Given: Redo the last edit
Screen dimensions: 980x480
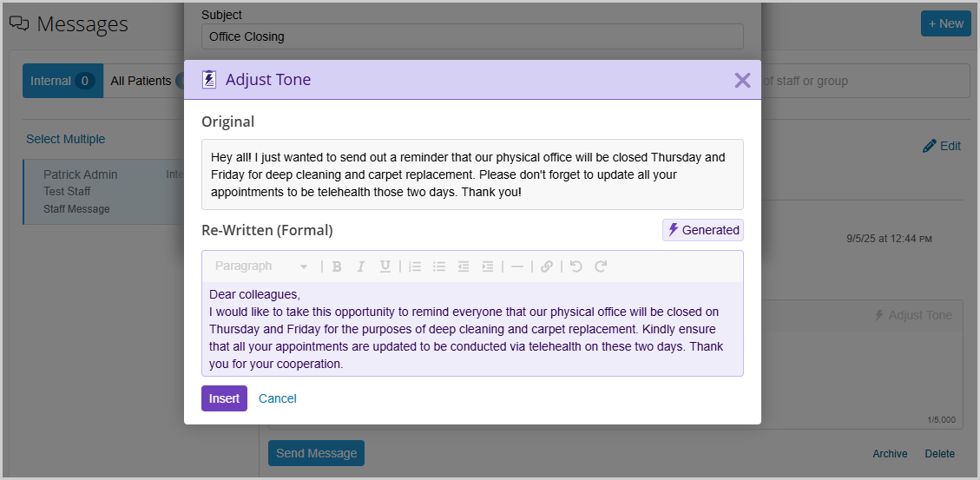Looking at the screenshot, I should [x=601, y=266].
